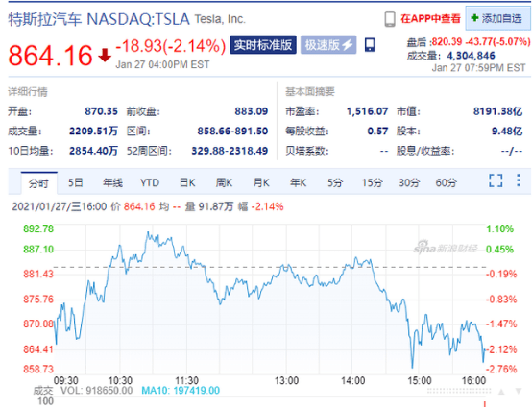Viewport: 532px width, 408px height.
Task: Click the 详细行情 section heading
Action: point(28,91)
